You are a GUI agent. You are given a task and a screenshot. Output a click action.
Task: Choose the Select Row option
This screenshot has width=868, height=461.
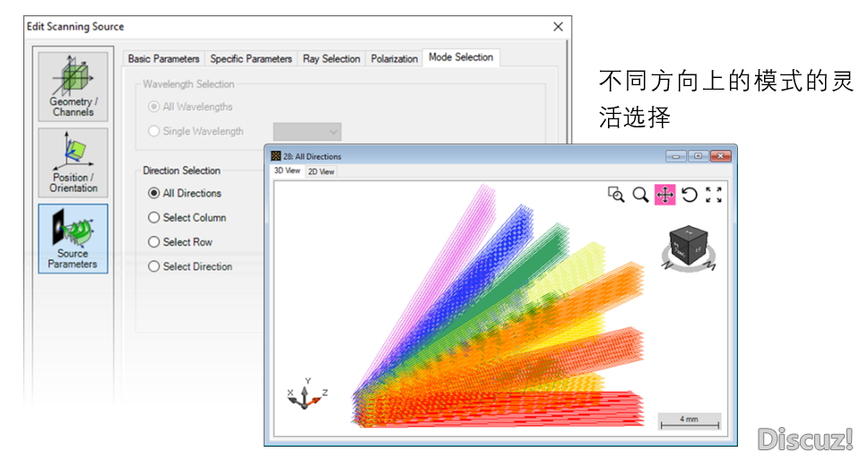pos(154,242)
